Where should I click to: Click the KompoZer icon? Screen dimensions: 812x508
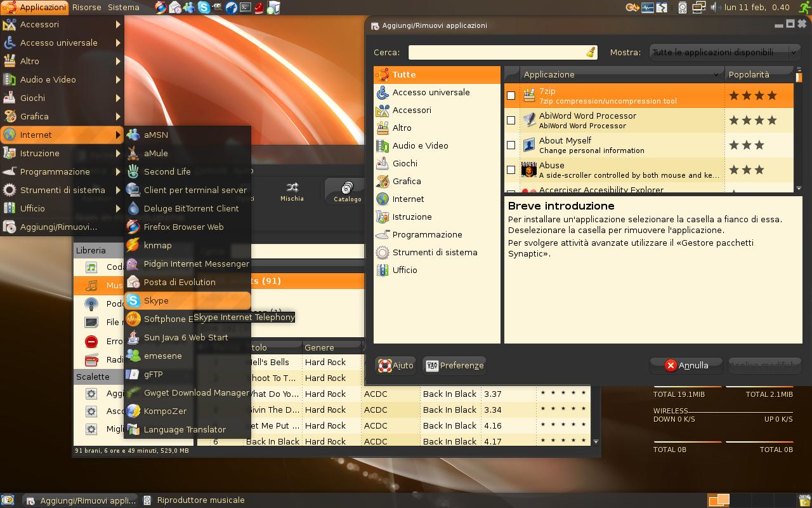coord(133,411)
